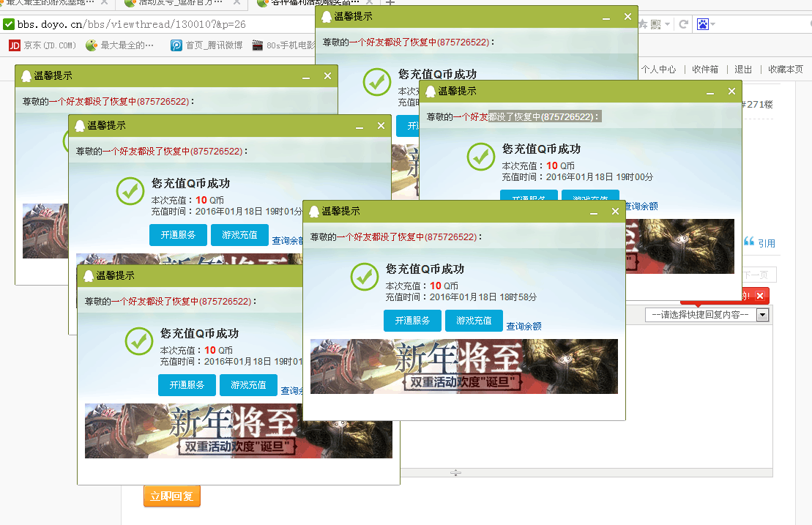812x525 pixels.
Task: Click 引用 to quote the post
Action: click(760, 243)
